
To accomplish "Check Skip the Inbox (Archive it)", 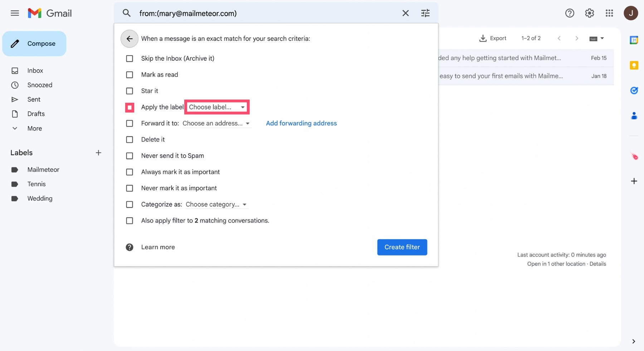I will point(130,58).
